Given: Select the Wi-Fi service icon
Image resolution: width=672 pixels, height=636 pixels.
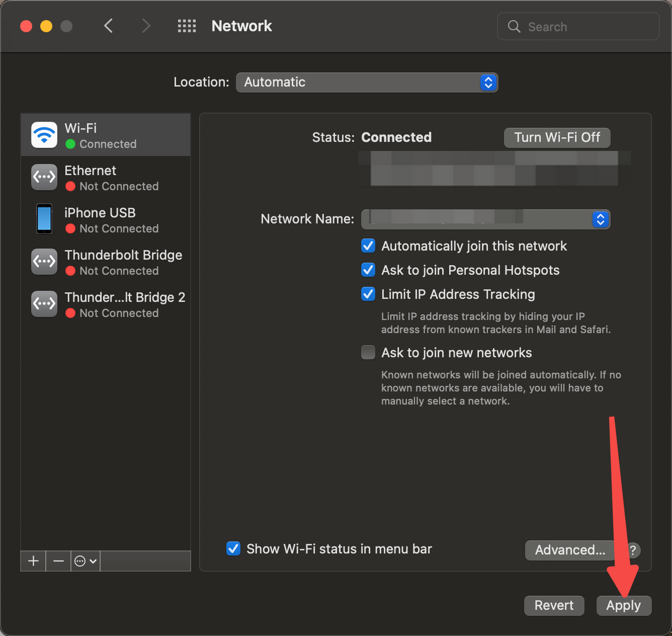Looking at the screenshot, I should coord(44,135).
